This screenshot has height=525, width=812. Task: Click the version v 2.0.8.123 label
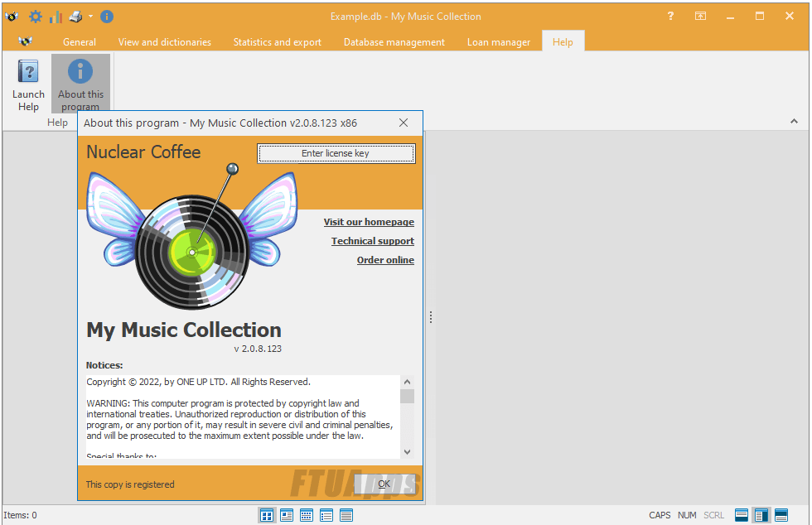258,349
